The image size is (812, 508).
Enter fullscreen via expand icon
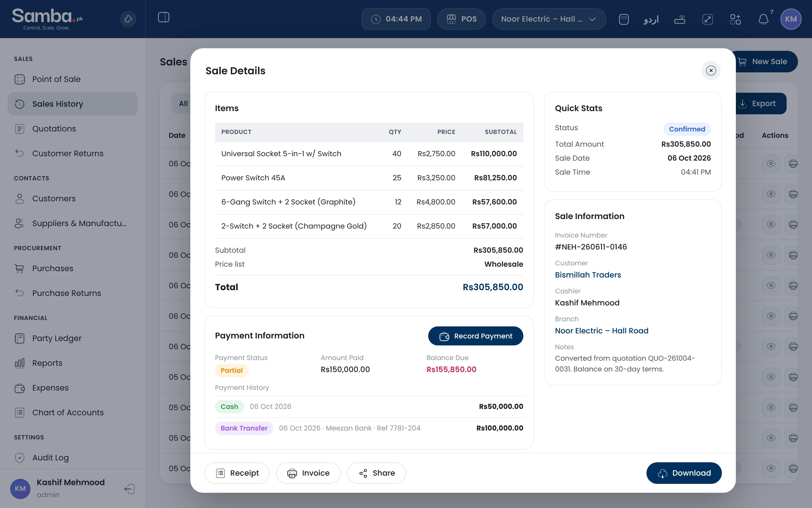[707, 19]
